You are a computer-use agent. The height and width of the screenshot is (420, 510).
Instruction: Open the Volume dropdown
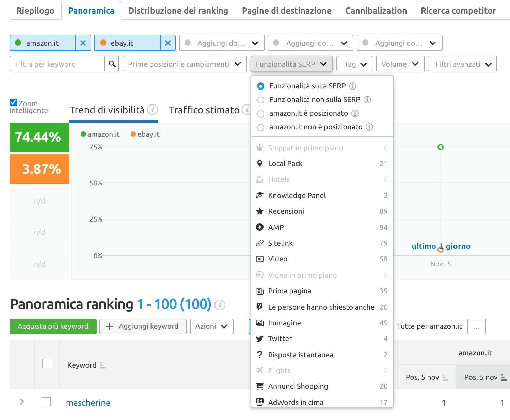click(400, 64)
